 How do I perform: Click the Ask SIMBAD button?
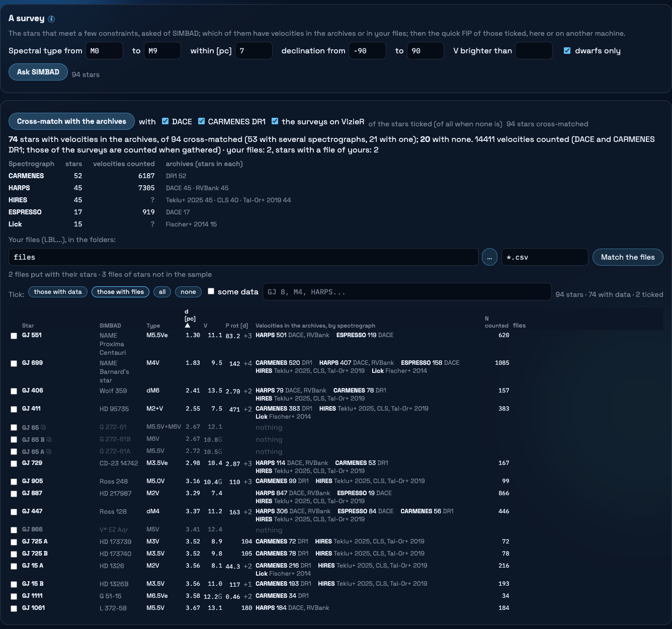tap(38, 72)
